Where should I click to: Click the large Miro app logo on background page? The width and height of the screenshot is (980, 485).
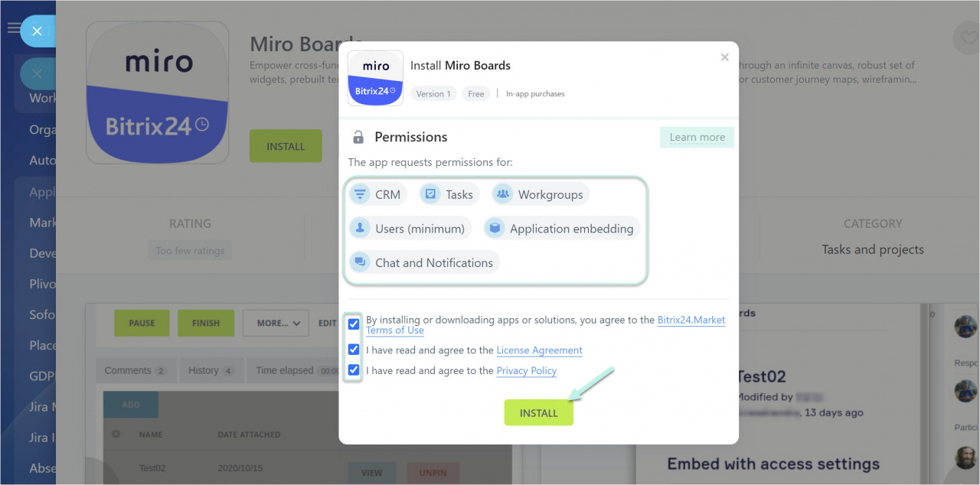point(157,93)
